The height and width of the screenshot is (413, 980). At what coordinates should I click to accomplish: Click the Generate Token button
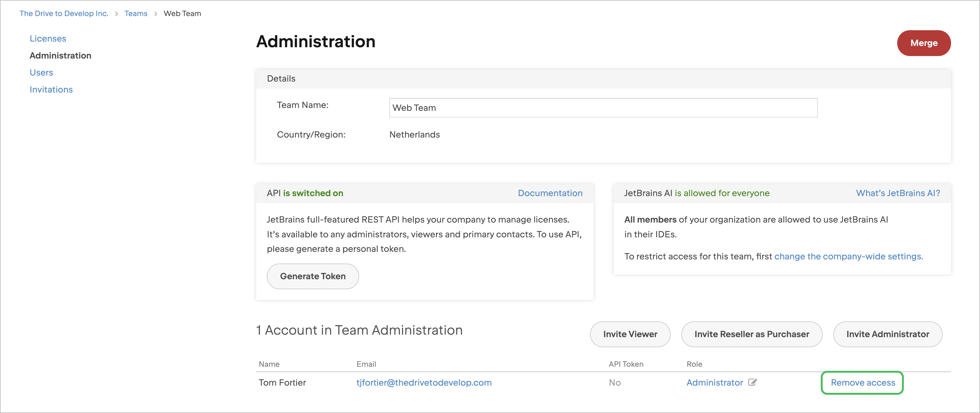tap(313, 276)
